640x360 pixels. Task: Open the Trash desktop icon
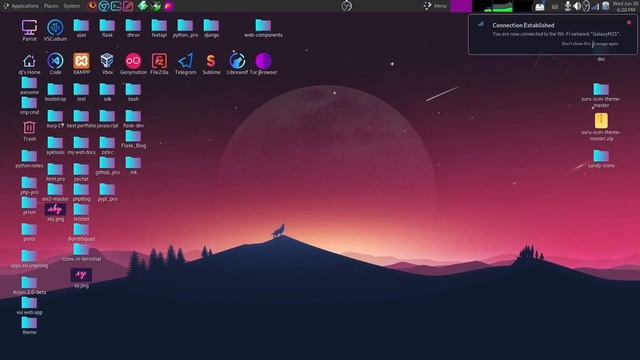pyautogui.click(x=29, y=131)
